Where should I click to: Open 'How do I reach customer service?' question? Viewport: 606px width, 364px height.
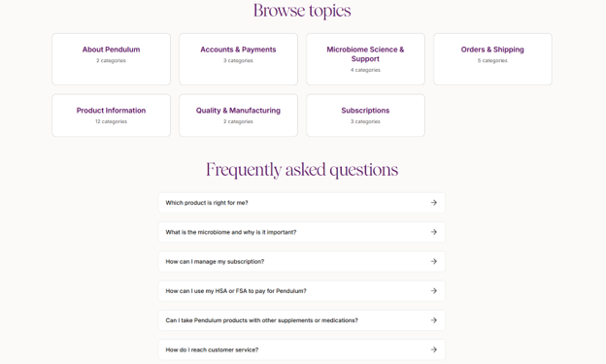[x=302, y=349]
